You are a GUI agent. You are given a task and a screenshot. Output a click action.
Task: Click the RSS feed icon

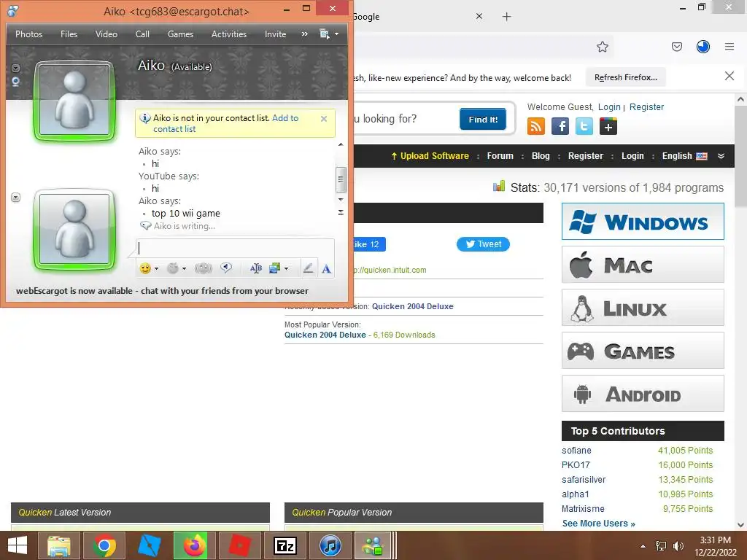click(x=536, y=127)
